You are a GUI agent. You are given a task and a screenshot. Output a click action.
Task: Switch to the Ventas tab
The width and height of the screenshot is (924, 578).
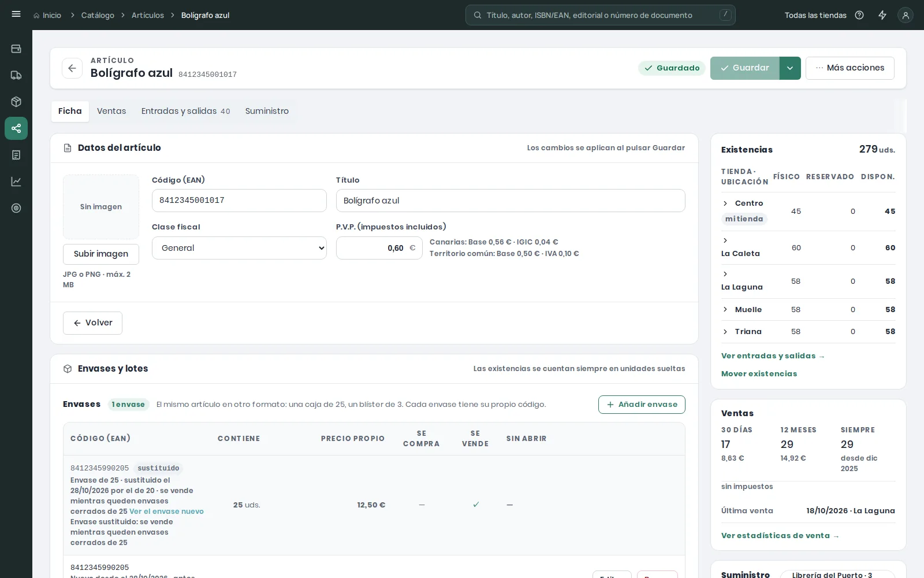point(111,111)
